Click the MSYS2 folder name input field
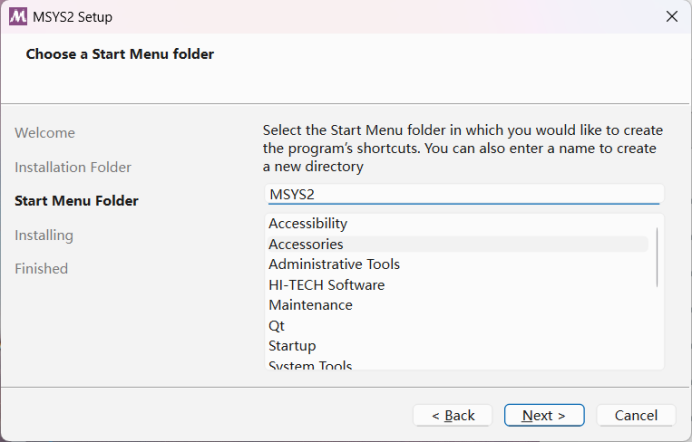This screenshot has height=443, width=692. 464,194
